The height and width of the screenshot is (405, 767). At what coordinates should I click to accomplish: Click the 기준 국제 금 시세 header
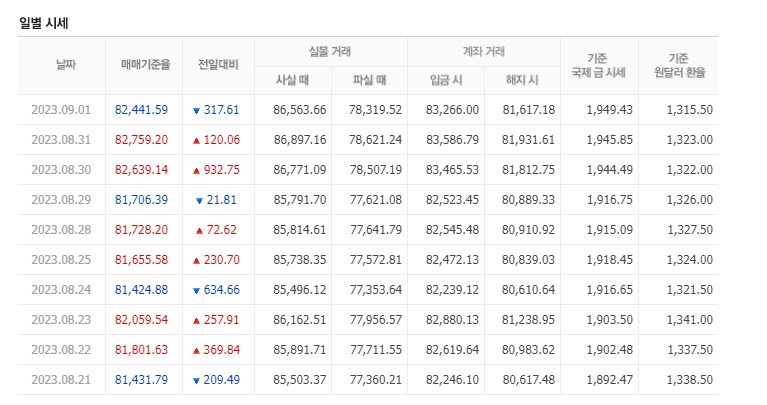(x=599, y=66)
